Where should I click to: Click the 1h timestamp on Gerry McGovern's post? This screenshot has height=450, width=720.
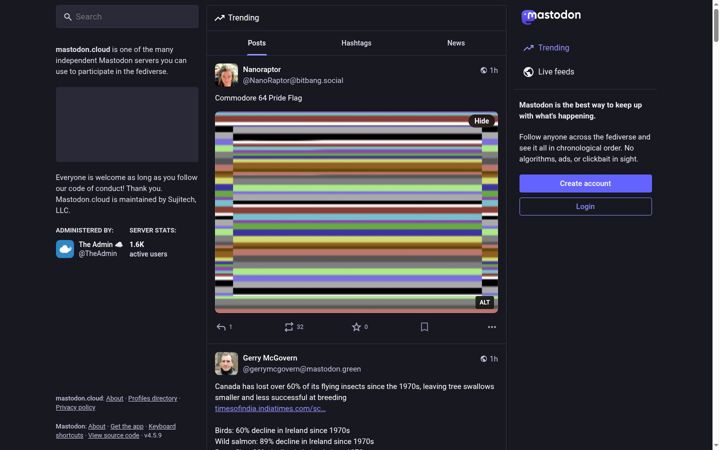pos(494,359)
